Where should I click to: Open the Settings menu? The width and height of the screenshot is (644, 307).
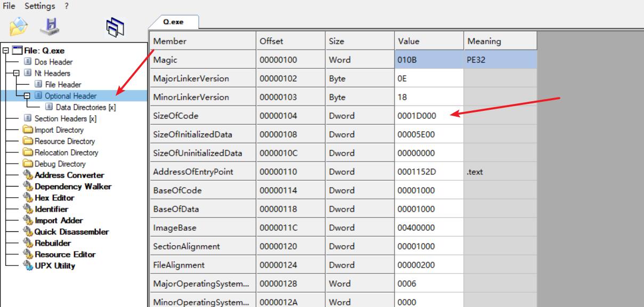coord(39,6)
